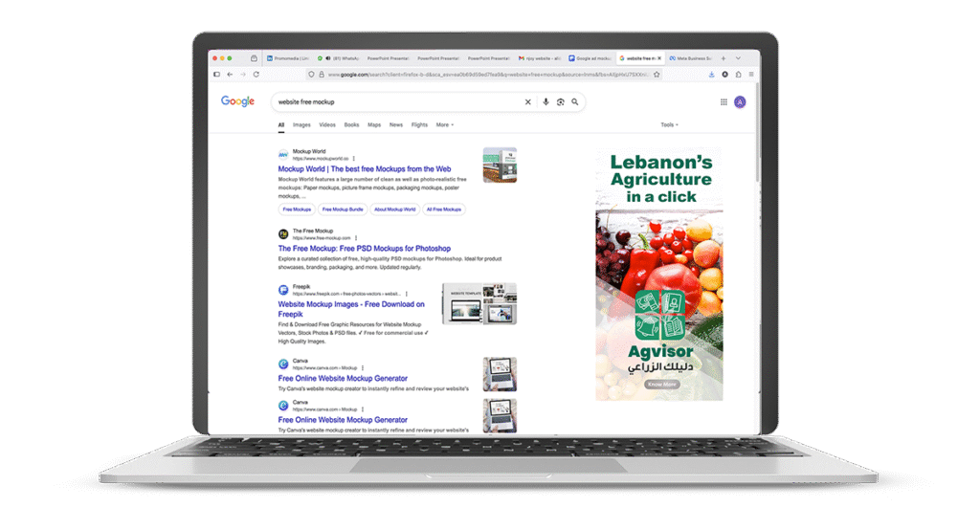Open the Mockup World result link
Viewport: 980px width, 530px height.
(x=364, y=168)
